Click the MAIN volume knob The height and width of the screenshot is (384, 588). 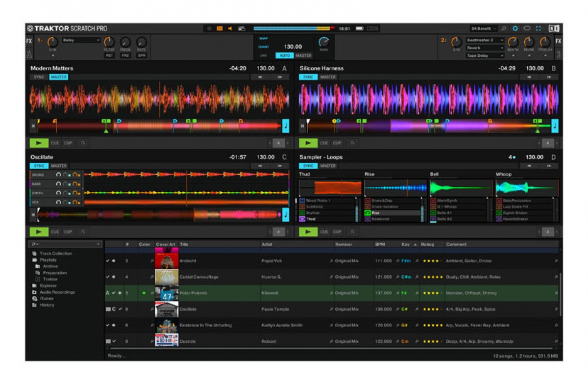(324, 42)
